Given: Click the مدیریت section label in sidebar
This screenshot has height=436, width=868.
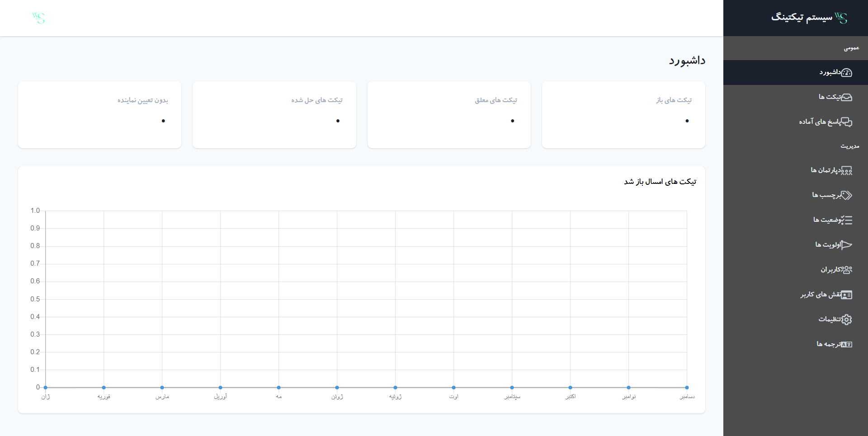Looking at the screenshot, I should [x=850, y=146].
